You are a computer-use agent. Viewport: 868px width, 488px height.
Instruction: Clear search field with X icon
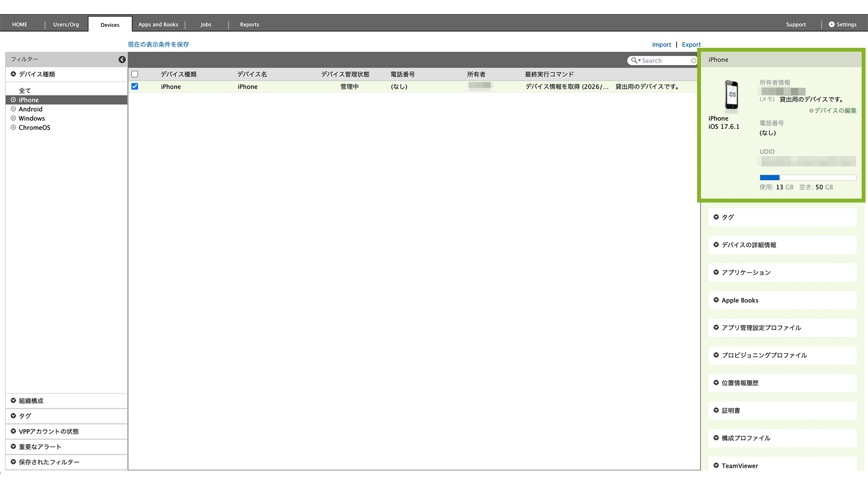[693, 61]
